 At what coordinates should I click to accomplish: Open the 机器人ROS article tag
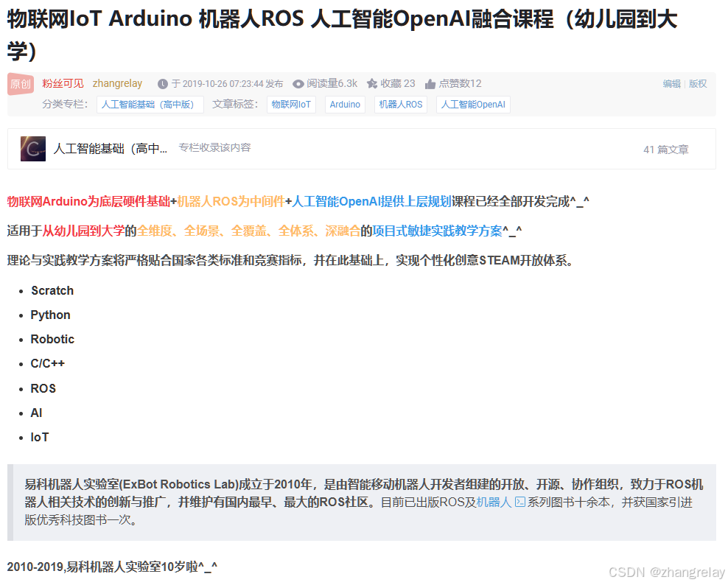(401, 105)
